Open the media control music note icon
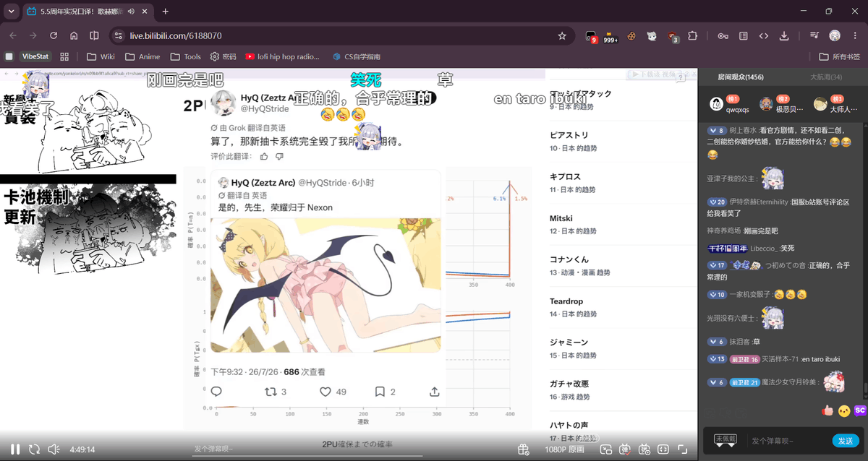The width and height of the screenshot is (868, 461). [814, 35]
